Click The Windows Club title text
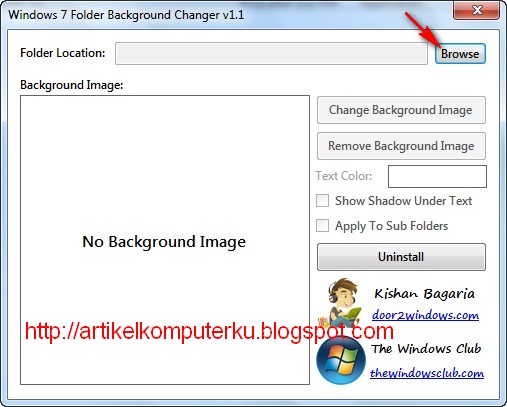507x407 pixels. 426,349
